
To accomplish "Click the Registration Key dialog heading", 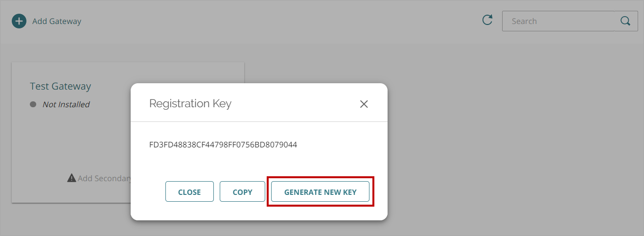I will point(190,103).
